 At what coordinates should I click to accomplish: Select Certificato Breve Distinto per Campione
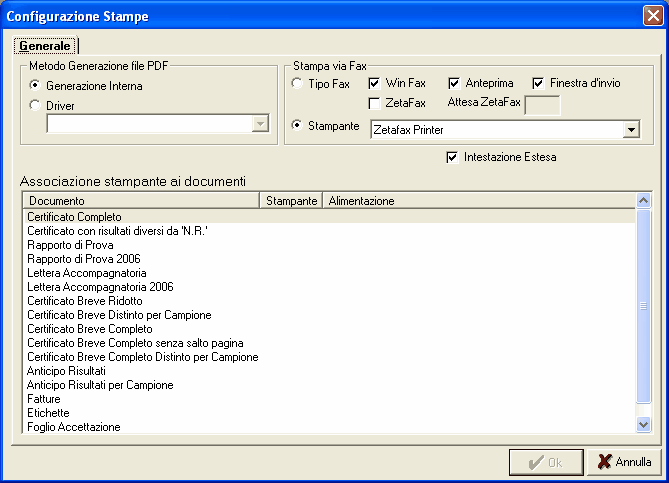pyautogui.click(x=330, y=315)
